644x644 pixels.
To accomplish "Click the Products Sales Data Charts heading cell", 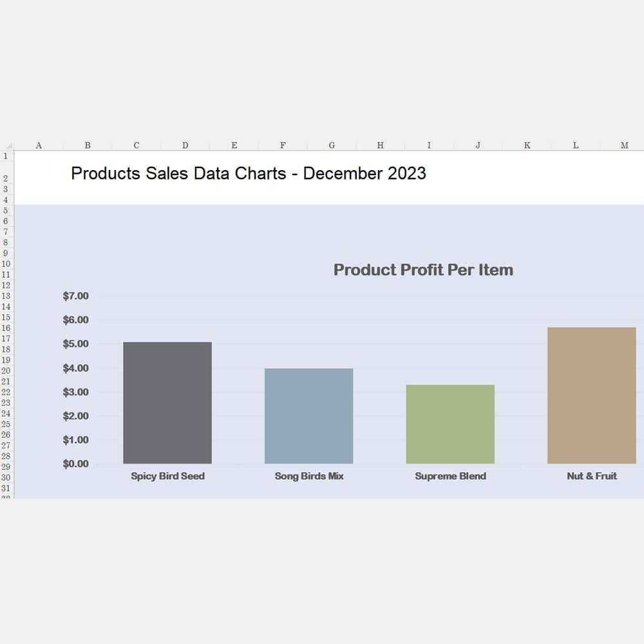I will pyautogui.click(x=249, y=173).
